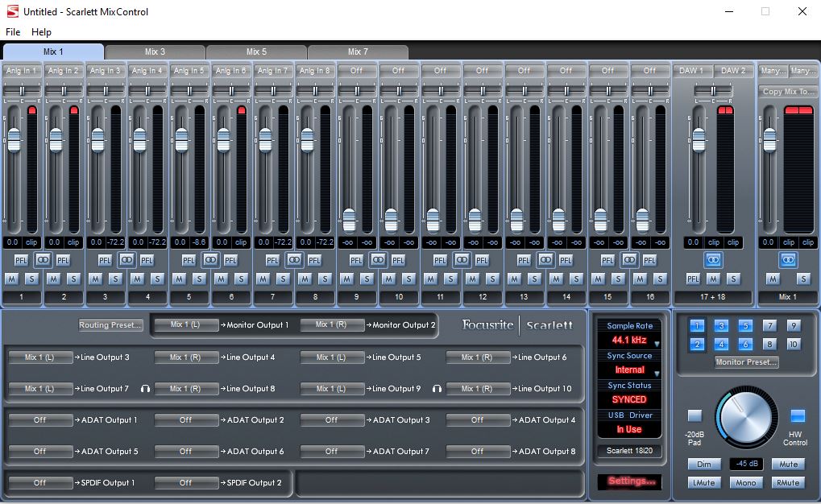The height and width of the screenshot is (504, 821).
Task: Open channel 9's Off input source dropdown
Action: [357, 71]
